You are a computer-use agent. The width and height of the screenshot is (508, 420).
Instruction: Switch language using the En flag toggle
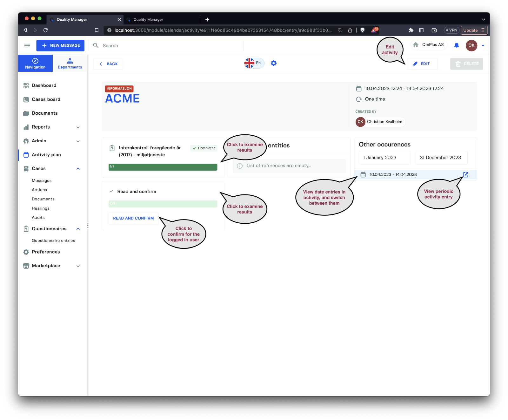tap(254, 63)
